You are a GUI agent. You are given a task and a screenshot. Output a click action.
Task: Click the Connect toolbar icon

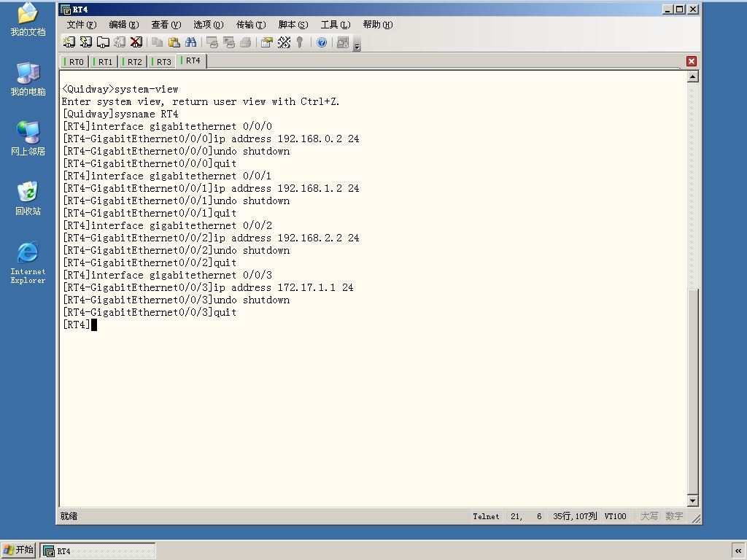[x=69, y=42]
